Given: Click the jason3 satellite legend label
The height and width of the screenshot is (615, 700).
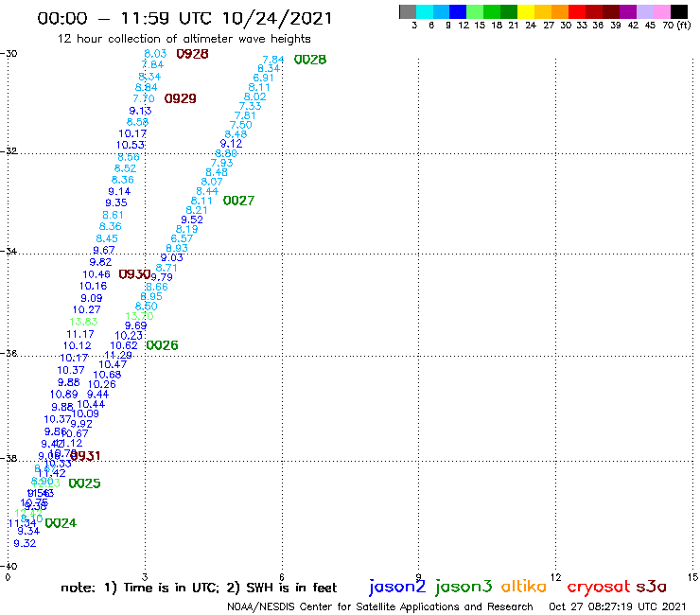Looking at the screenshot, I should click(x=464, y=587).
